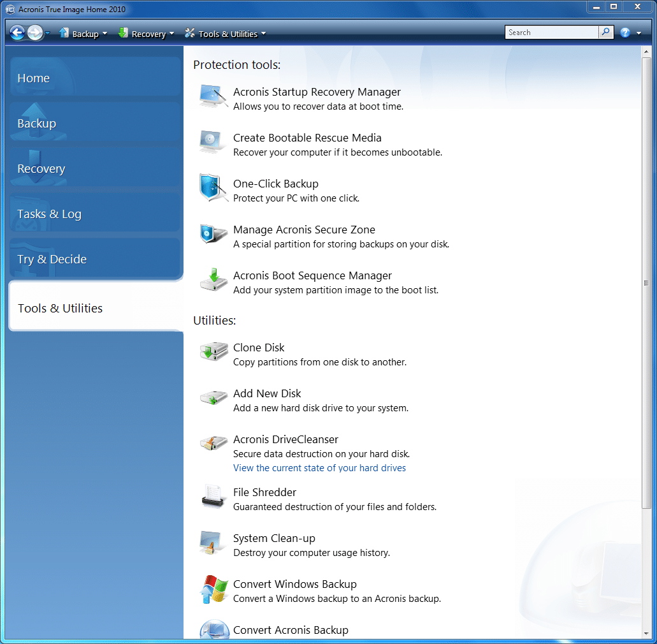
Task: Click 'Protect your PC with one click.' text
Action: point(296,198)
